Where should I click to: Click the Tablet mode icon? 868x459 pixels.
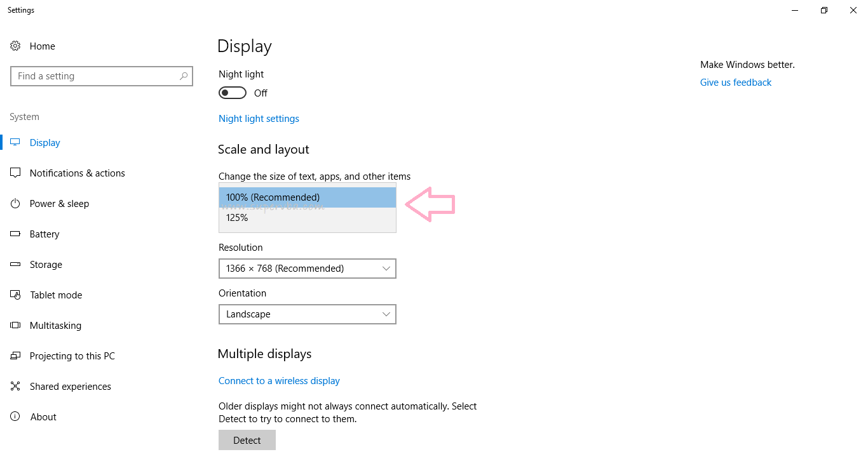15,295
